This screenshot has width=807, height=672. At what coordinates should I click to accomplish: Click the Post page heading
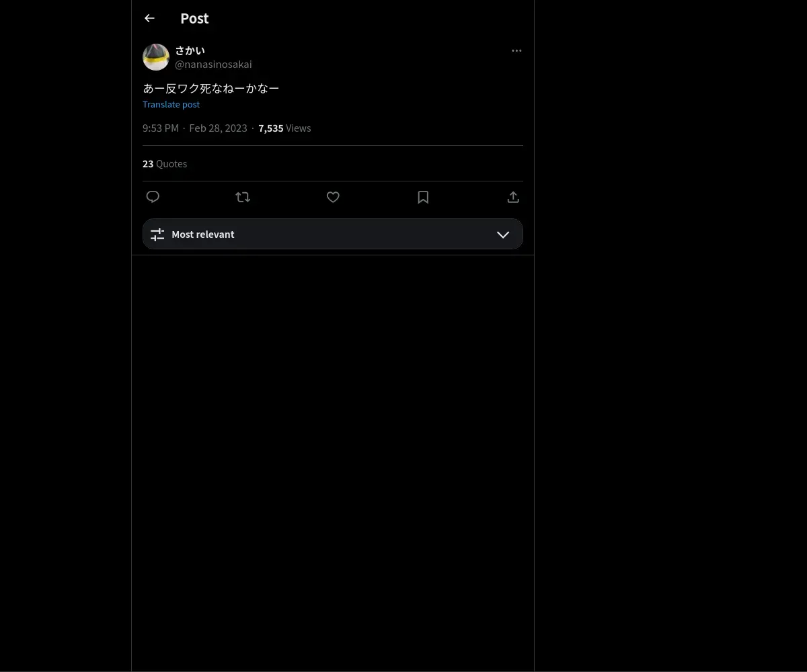(194, 19)
